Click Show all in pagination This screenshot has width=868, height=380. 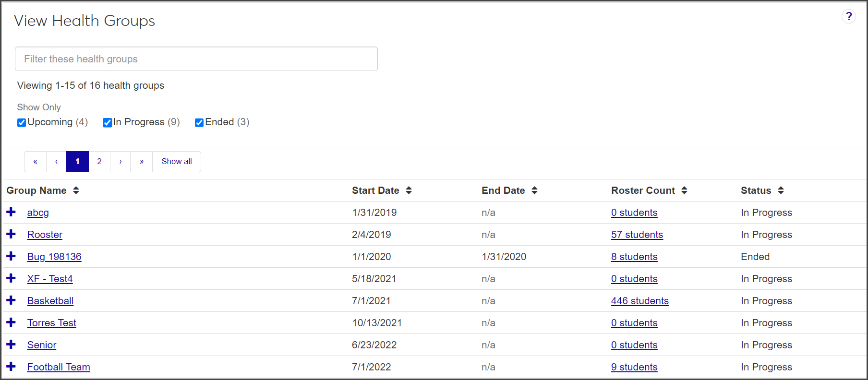coord(177,162)
